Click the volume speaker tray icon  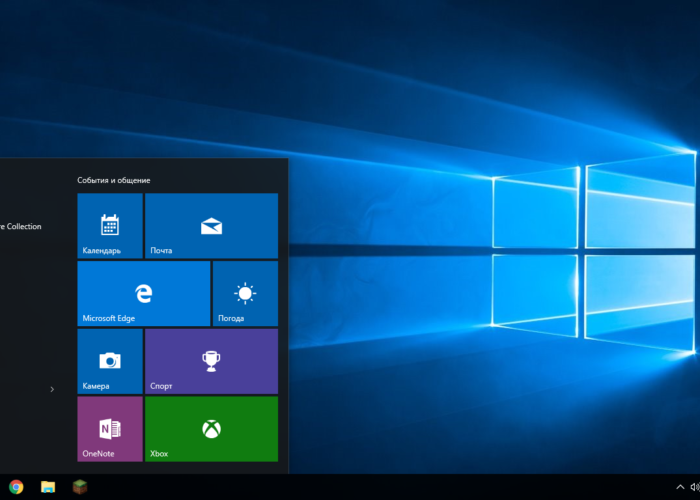(x=696, y=487)
